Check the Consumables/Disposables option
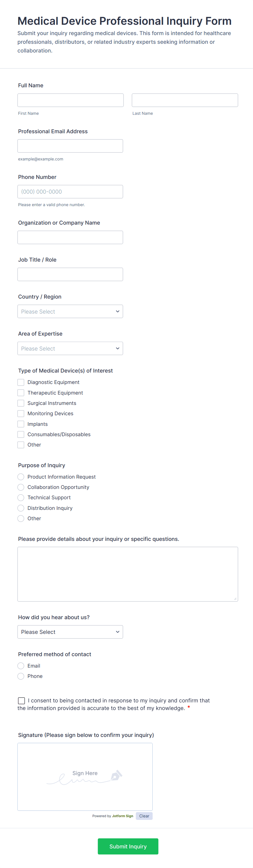Viewport: 253px width, 868px height. pyautogui.click(x=21, y=434)
